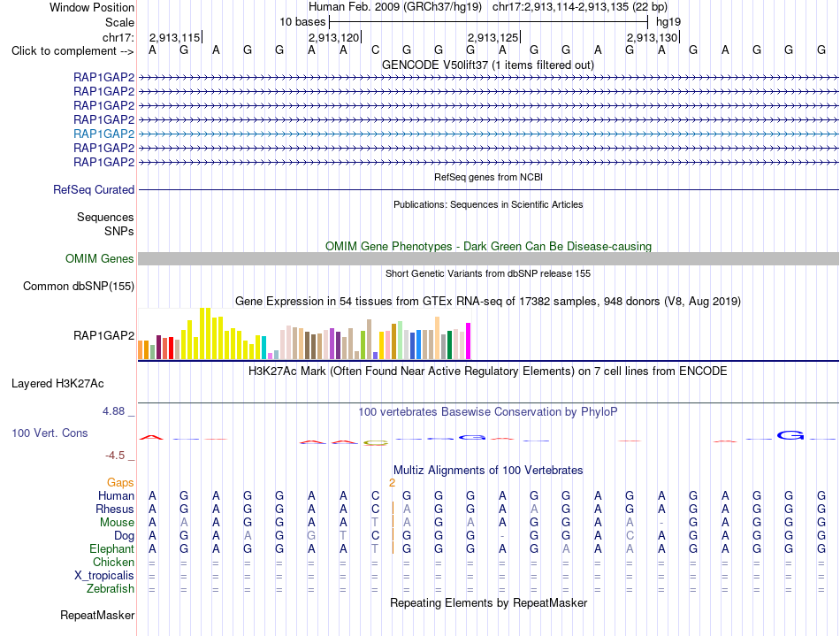Click the '10 bases' scale label
The image size is (840, 636).
click(302, 22)
